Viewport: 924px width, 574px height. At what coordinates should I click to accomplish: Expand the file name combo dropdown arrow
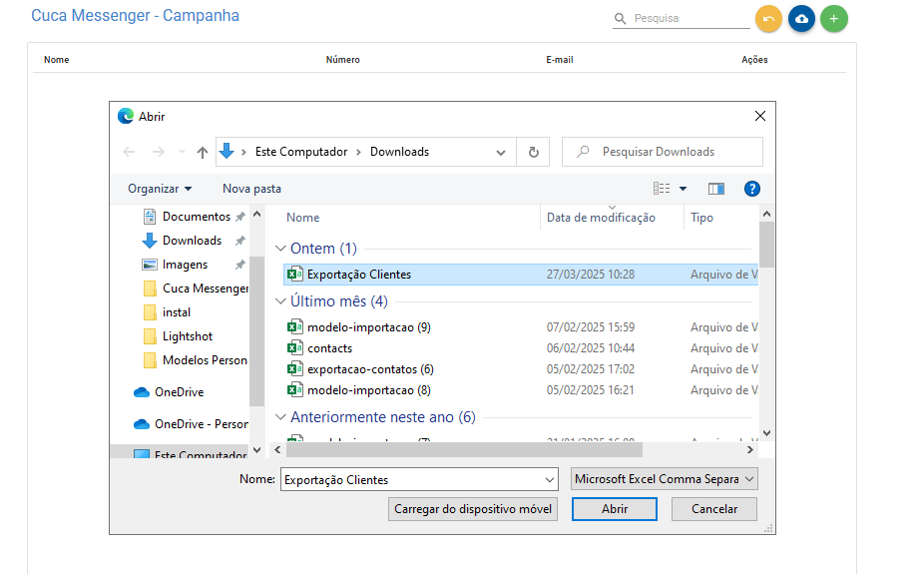(550, 480)
